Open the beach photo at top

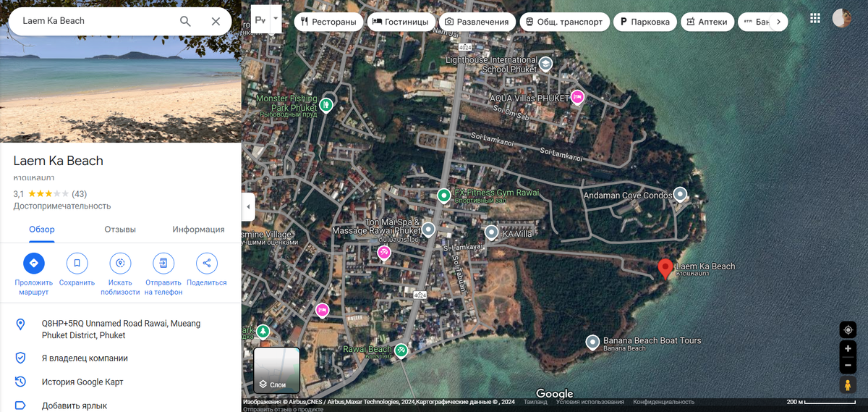121,71
